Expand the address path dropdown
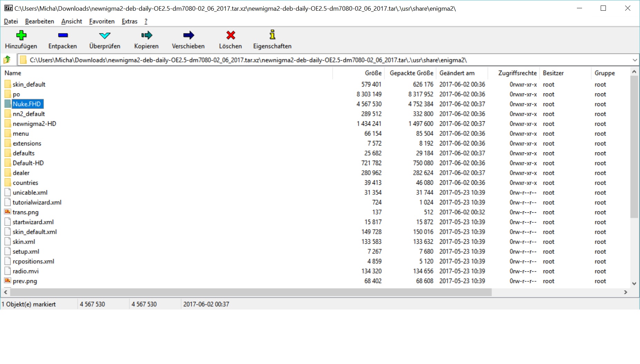The image size is (640, 364). coord(634,60)
